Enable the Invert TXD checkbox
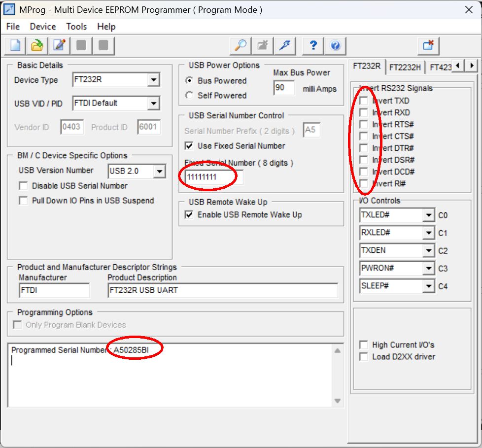482x448 pixels. tap(364, 101)
